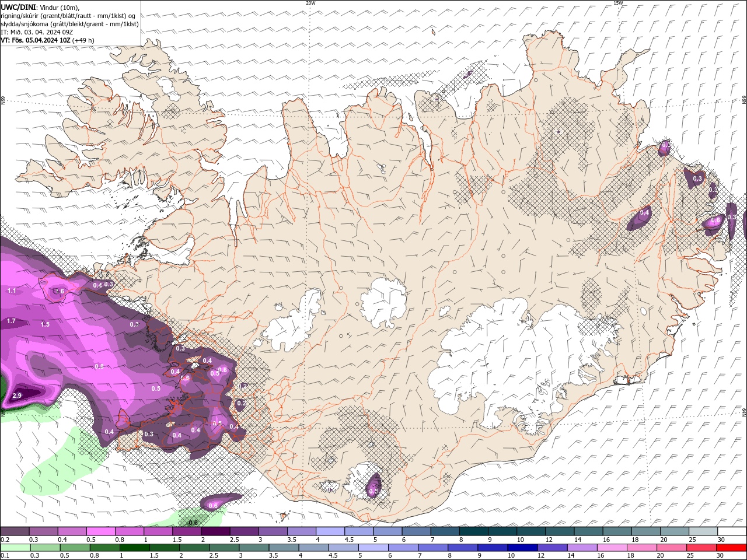Click the valid time line 'VT: Fös. 05.04.2024 10Z'
The height and width of the screenshot is (560, 747).
tap(36, 40)
